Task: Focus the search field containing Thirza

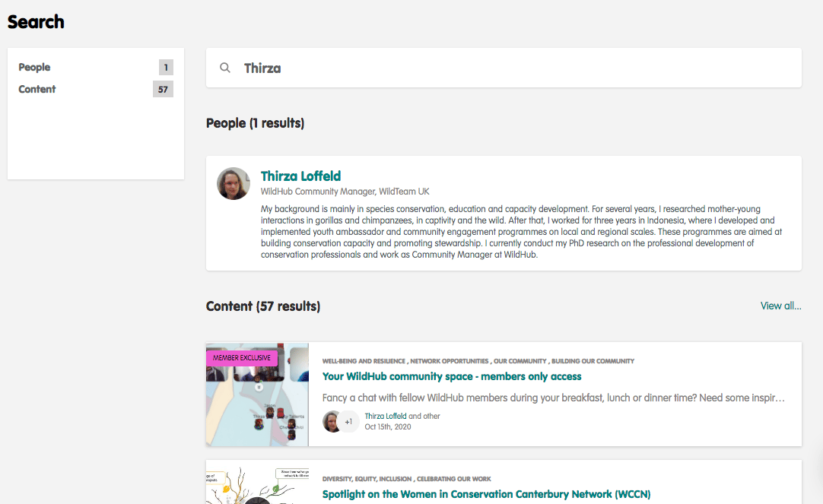Action: pyautogui.click(x=517, y=68)
